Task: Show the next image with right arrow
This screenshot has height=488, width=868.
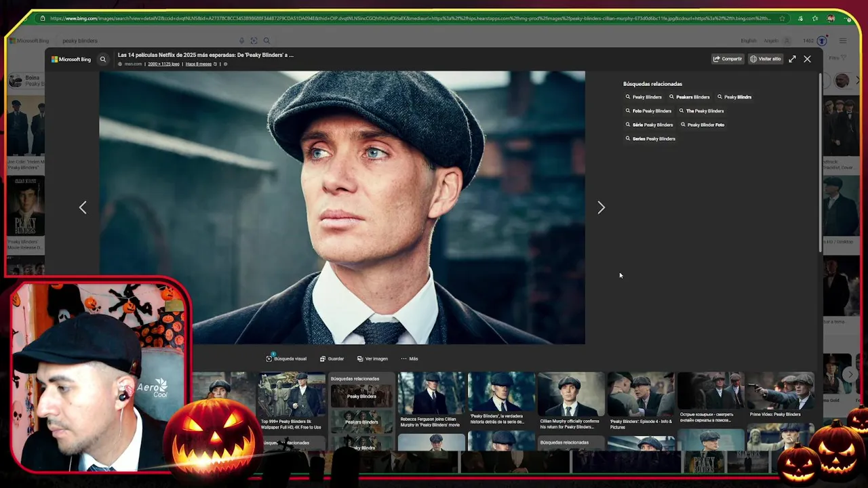Action: (x=601, y=207)
